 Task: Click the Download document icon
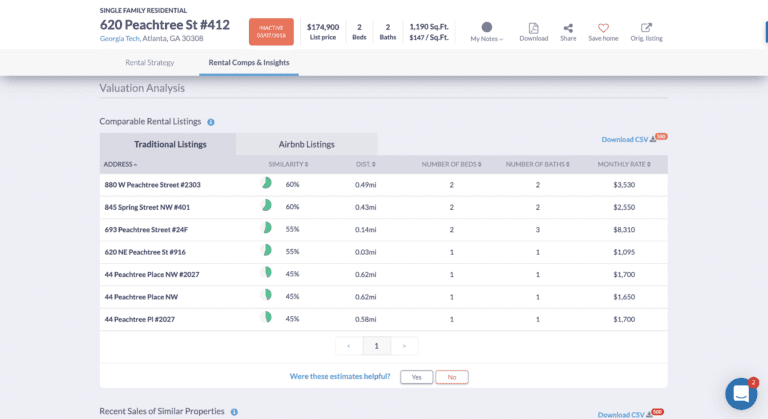tap(533, 29)
